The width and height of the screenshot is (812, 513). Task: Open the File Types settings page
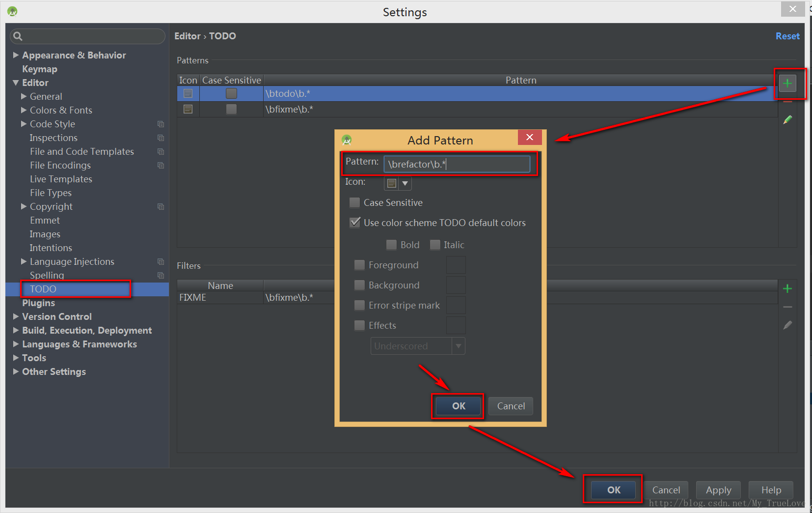[51, 193]
